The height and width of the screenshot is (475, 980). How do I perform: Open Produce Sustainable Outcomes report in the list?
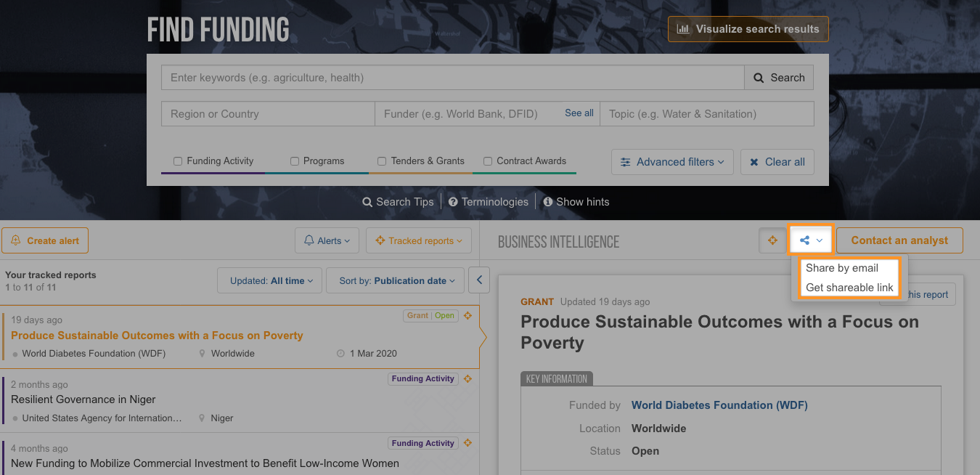157,336
